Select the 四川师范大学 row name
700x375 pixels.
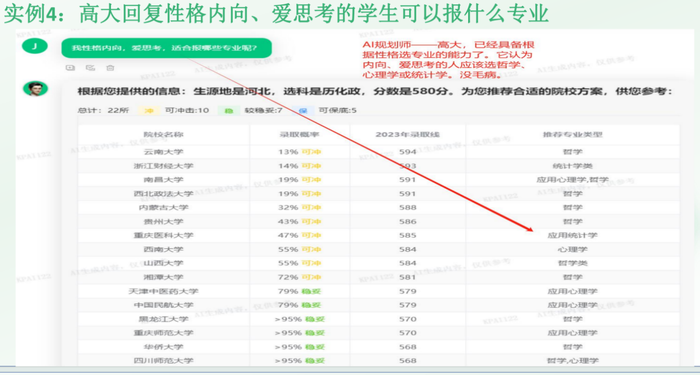(x=163, y=361)
